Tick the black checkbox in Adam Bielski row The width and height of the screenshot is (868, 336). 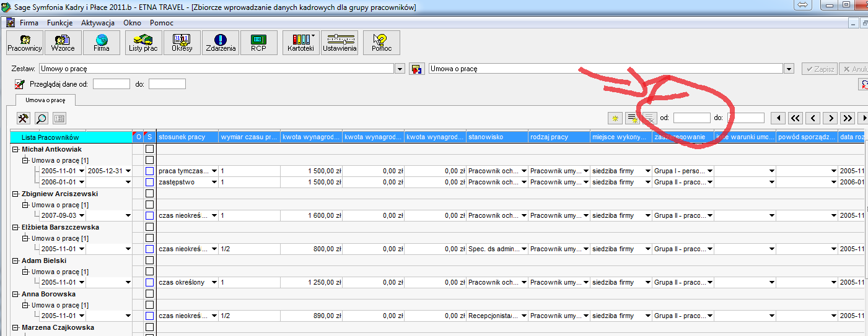[149, 261]
